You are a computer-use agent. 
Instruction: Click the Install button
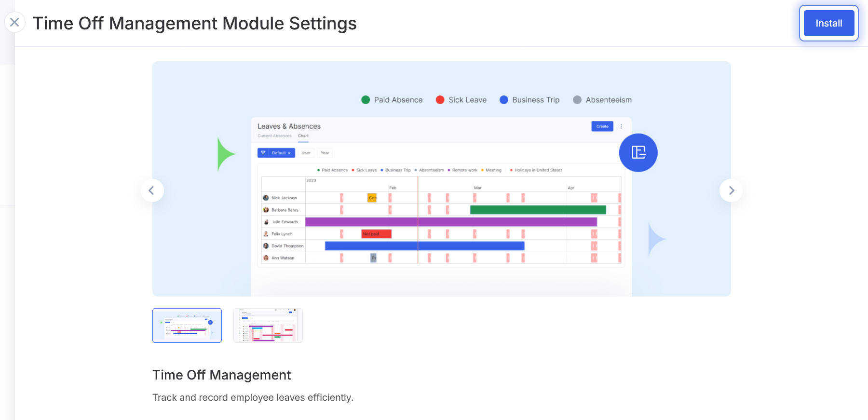(828, 23)
